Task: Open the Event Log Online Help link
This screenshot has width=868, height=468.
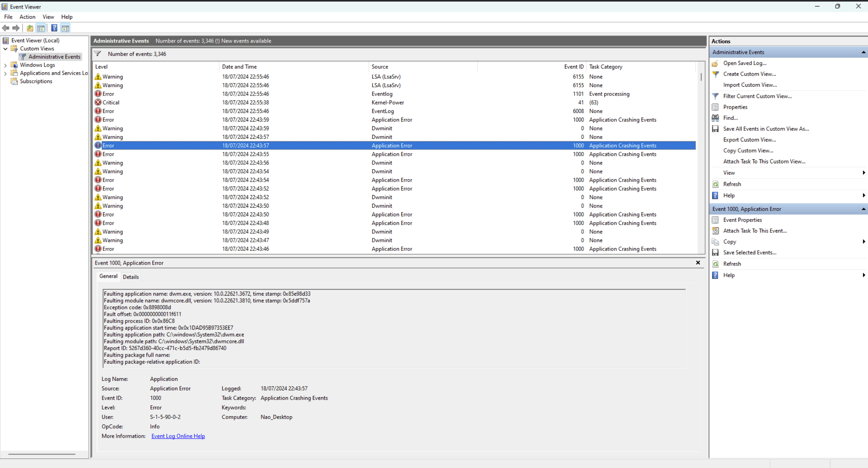Action: coord(178,436)
